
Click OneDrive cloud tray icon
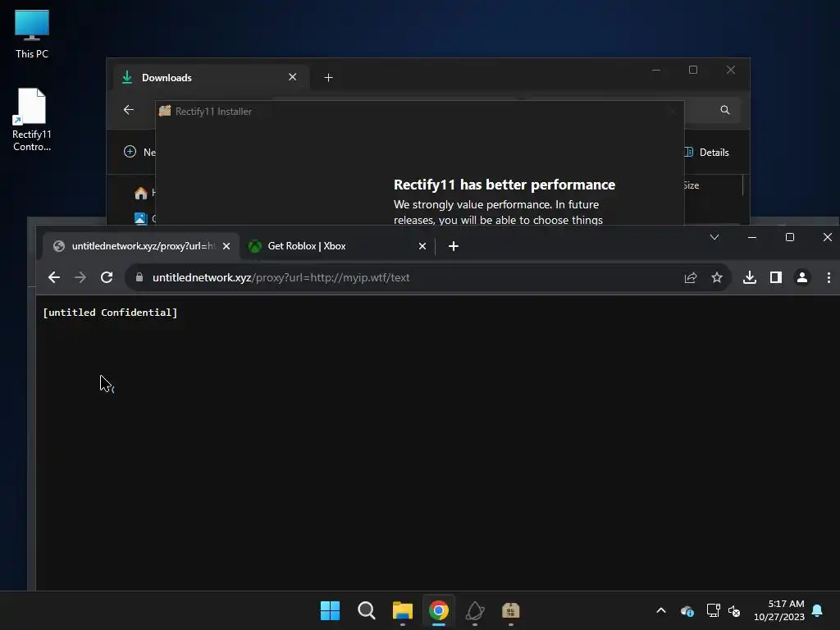pos(687,610)
